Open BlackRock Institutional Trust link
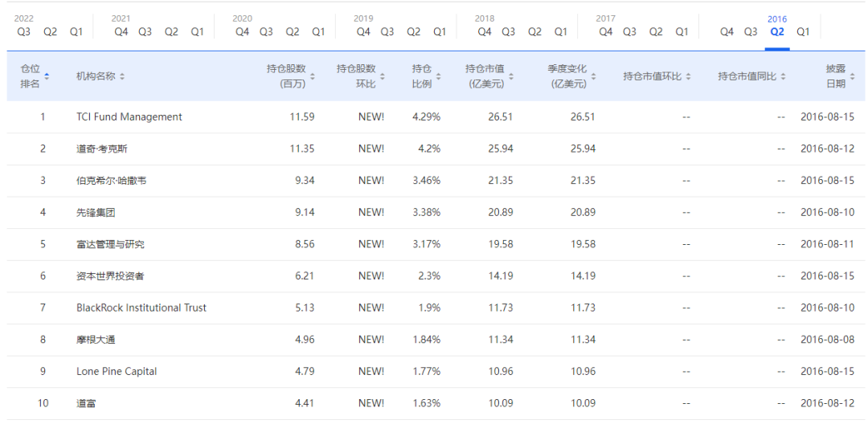The height and width of the screenshot is (424, 868). [x=141, y=308]
